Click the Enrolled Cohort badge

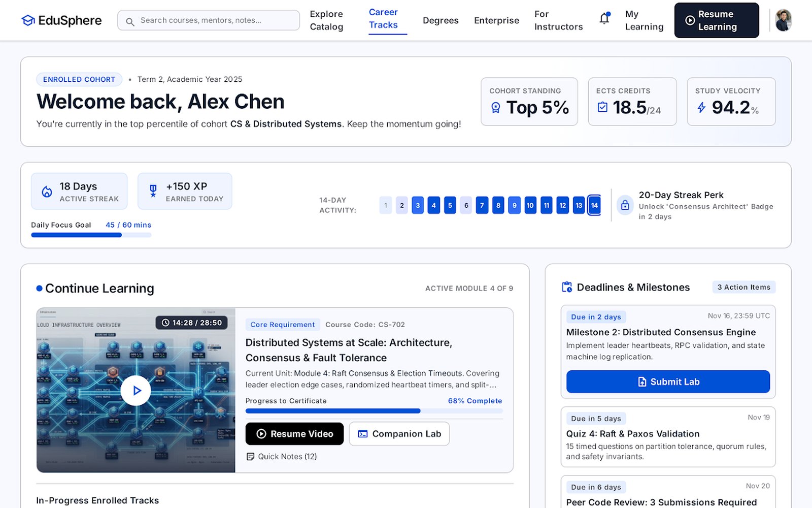[79, 79]
